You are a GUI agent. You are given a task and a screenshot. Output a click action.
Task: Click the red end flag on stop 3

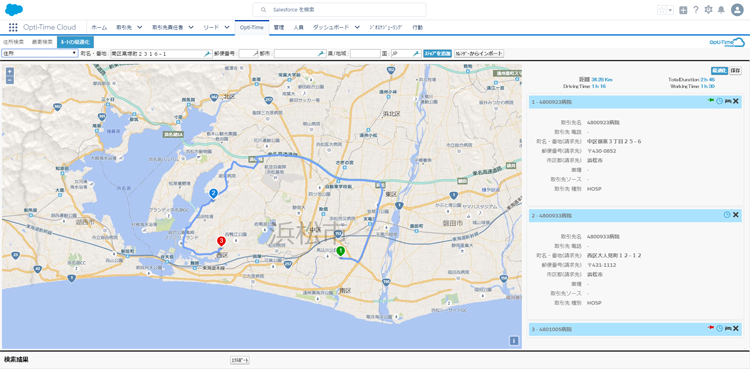(x=711, y=328)
